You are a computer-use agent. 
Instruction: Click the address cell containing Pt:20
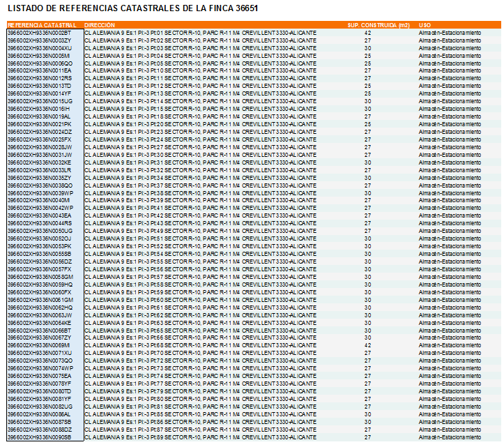pyautogui.click(x=200, y=124)
